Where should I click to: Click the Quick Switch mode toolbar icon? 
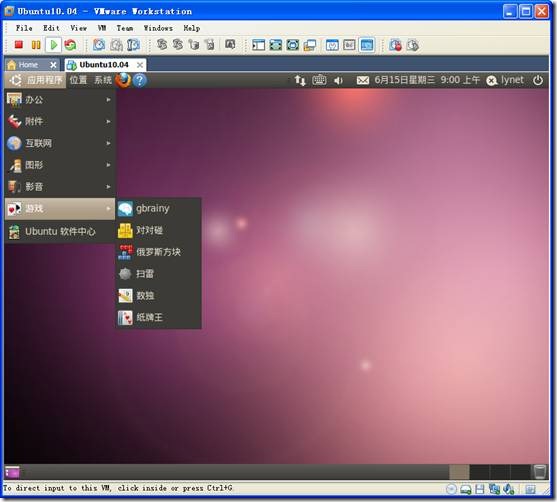point(275,45)
